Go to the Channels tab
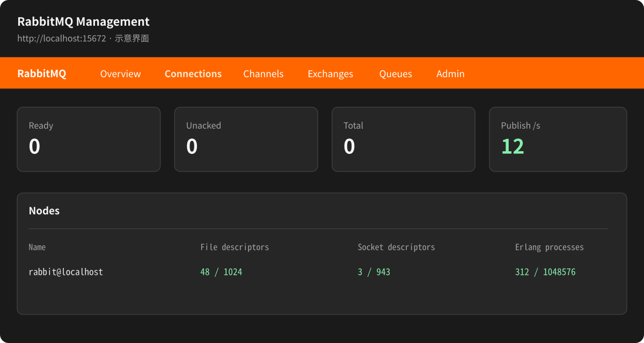Screen dimensions: 644x343 (x=263, y=74)
